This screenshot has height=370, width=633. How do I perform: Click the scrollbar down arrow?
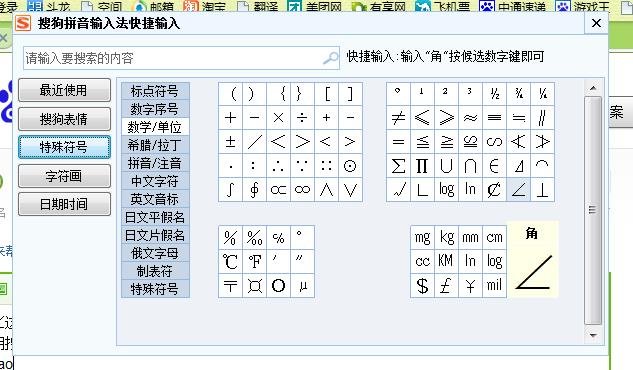point(593,335)
